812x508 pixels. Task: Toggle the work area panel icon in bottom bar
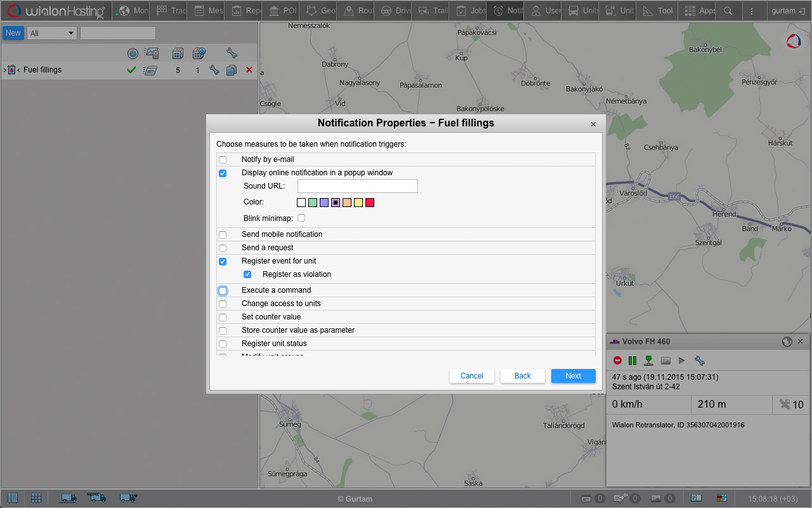pyautogui.click(x=13, y=498)
